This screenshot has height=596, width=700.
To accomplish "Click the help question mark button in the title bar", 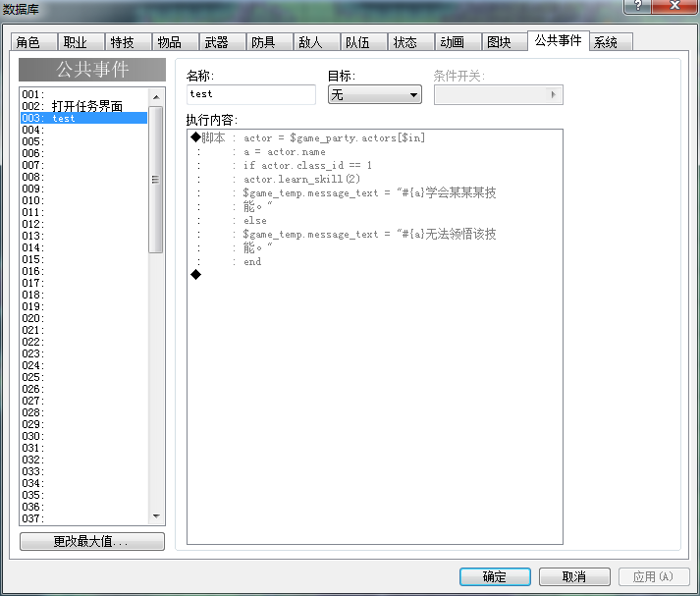I will click(x=637, y=6).
